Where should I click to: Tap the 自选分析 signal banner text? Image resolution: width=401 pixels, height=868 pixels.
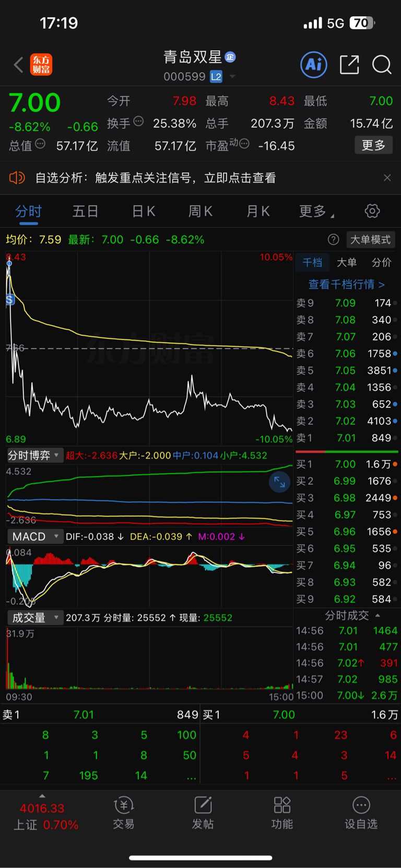click(156, 178)
